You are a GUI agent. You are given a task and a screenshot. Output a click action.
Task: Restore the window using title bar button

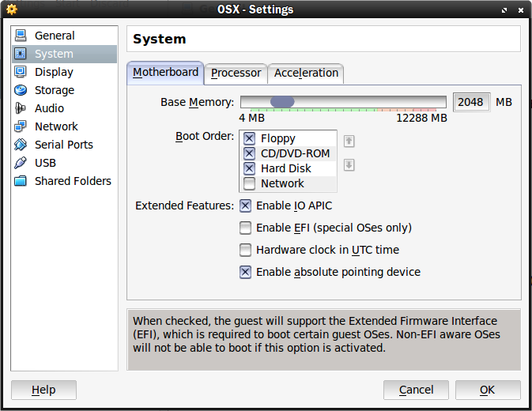click(504, 10)
